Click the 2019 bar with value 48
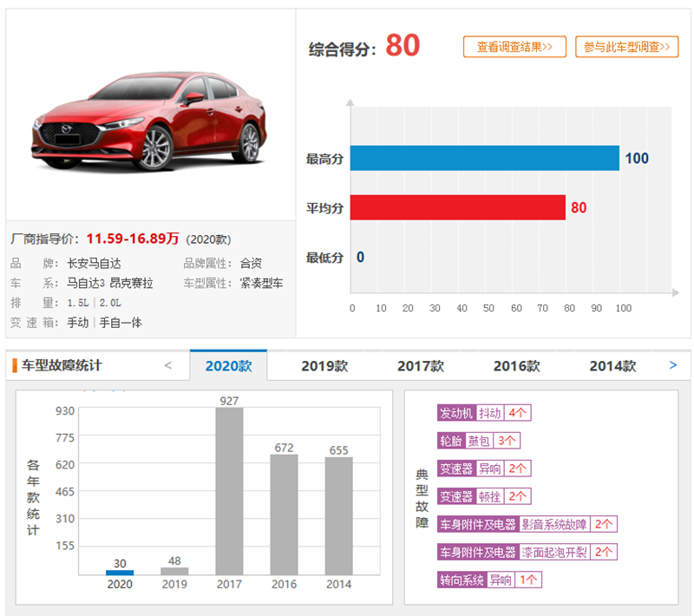 click(174, 571)
